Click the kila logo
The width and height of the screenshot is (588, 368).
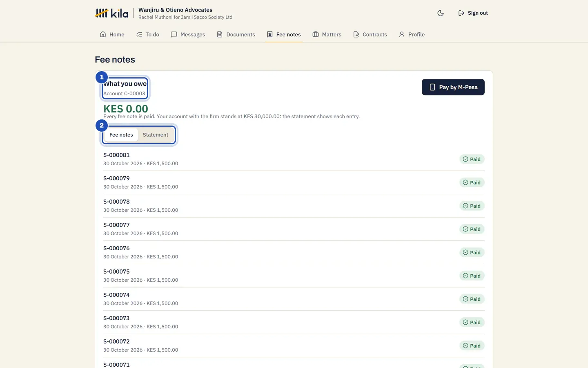111,13
